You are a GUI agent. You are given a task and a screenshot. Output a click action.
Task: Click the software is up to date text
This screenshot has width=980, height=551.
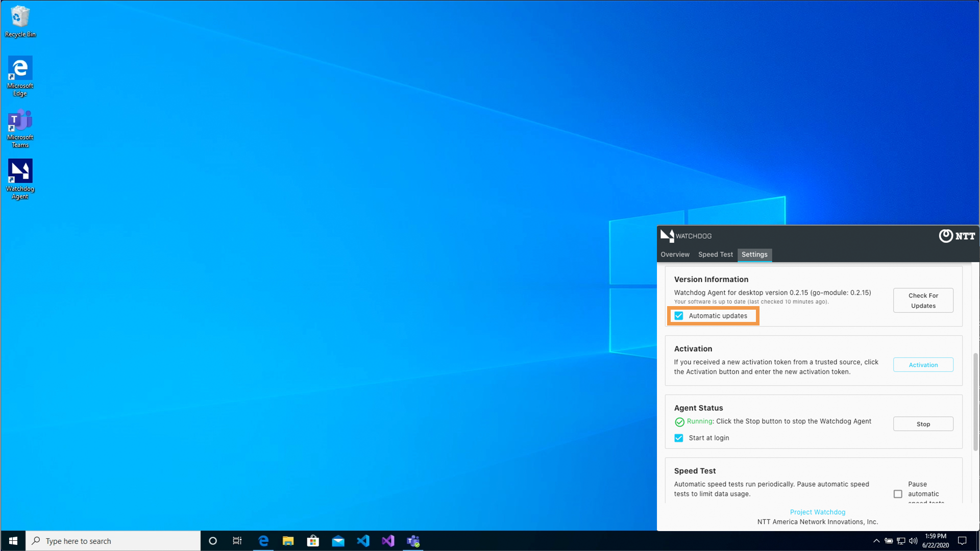(x=751, y=302)
